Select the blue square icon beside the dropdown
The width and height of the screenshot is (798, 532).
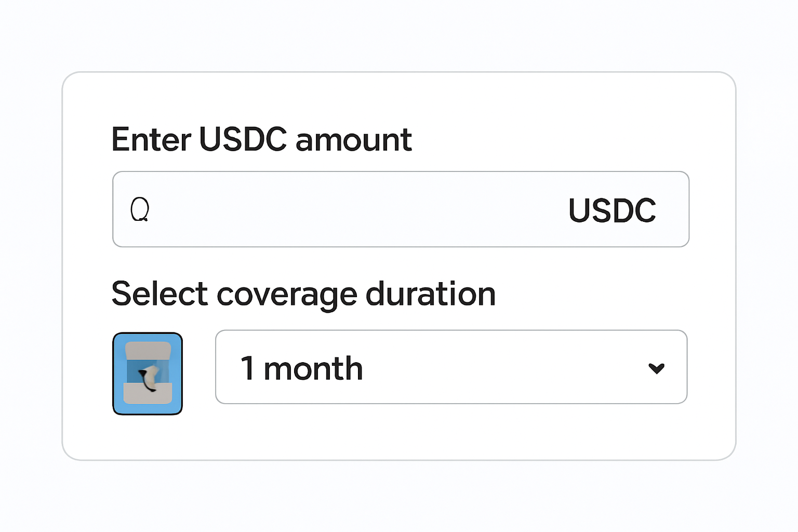148,374
